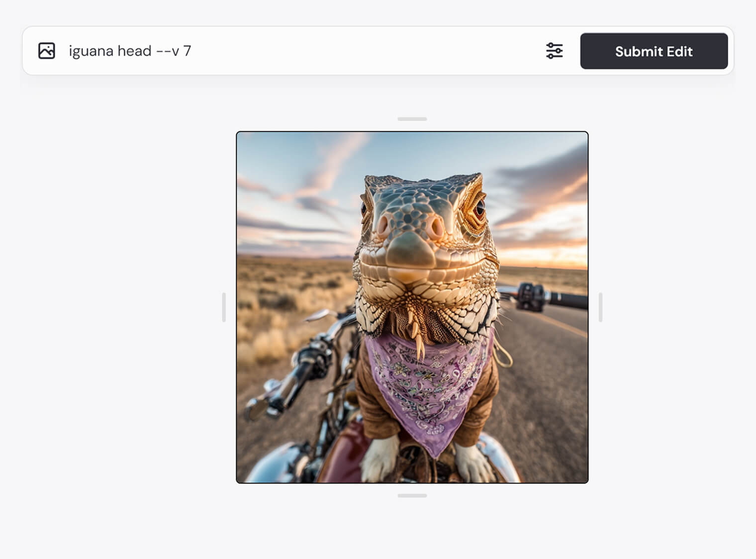The image size is (756, 559).
Task: Open the settings sliders icon
Action: pos(554,51)
